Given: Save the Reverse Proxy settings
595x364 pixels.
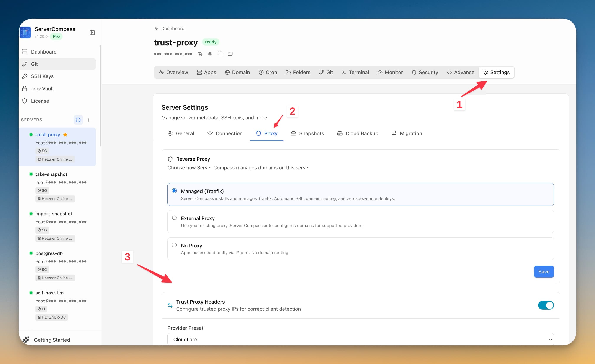Looking at the screenshot, I should coord(544,272).
